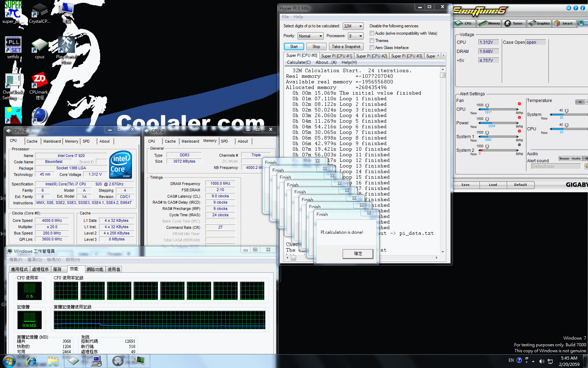Open Internet Explorer from the taskbar
This screenshot has width=588, height=368.
tap(31, 361)
